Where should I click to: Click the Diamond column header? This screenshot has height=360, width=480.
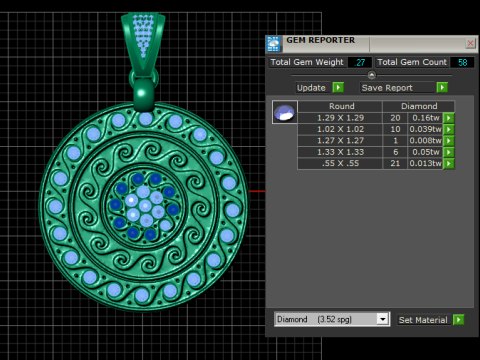coord(419,106)
